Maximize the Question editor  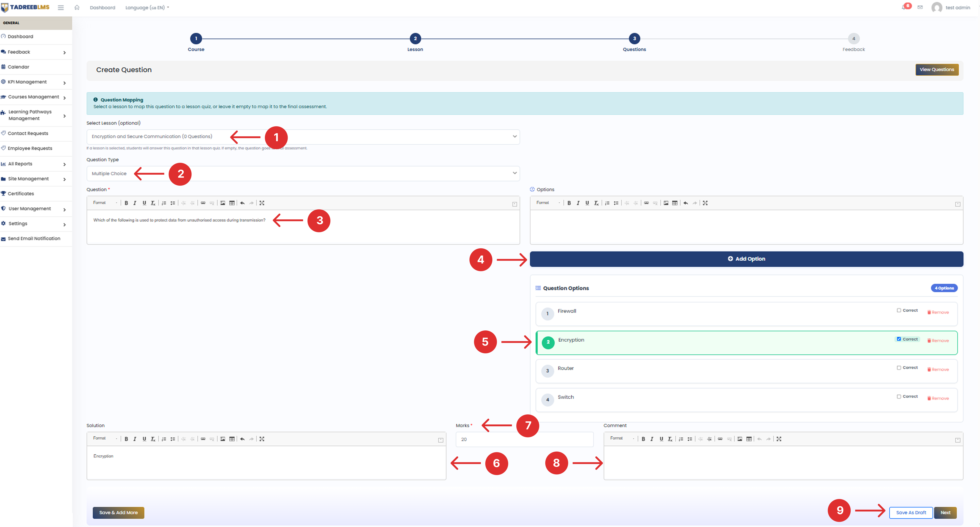click(x=262, y=203)
